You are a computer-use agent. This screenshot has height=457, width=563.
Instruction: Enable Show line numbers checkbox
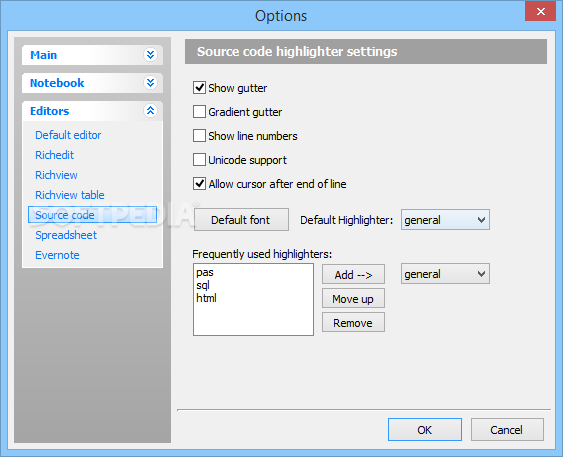pyautogui.click(x=199, y=136)
